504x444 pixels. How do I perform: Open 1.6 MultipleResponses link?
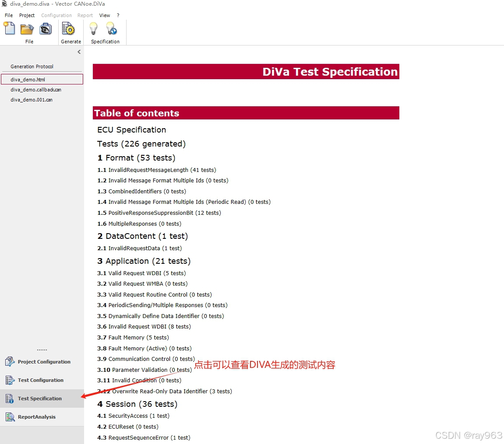click(139, 224)
